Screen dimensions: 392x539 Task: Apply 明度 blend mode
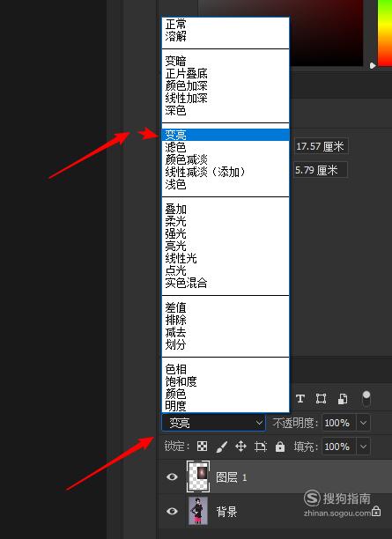[x=226, y=406]
